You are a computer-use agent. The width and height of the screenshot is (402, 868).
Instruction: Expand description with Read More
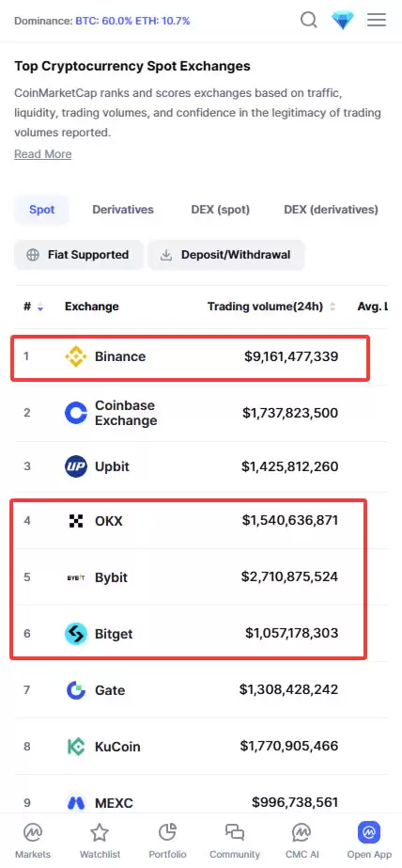(x=42, y=154)
